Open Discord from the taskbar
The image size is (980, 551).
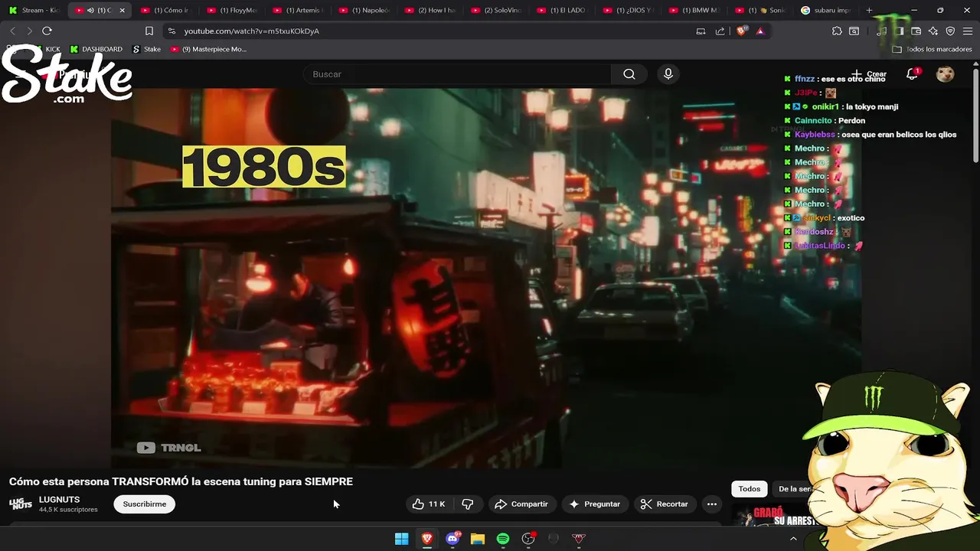(452, 539)
